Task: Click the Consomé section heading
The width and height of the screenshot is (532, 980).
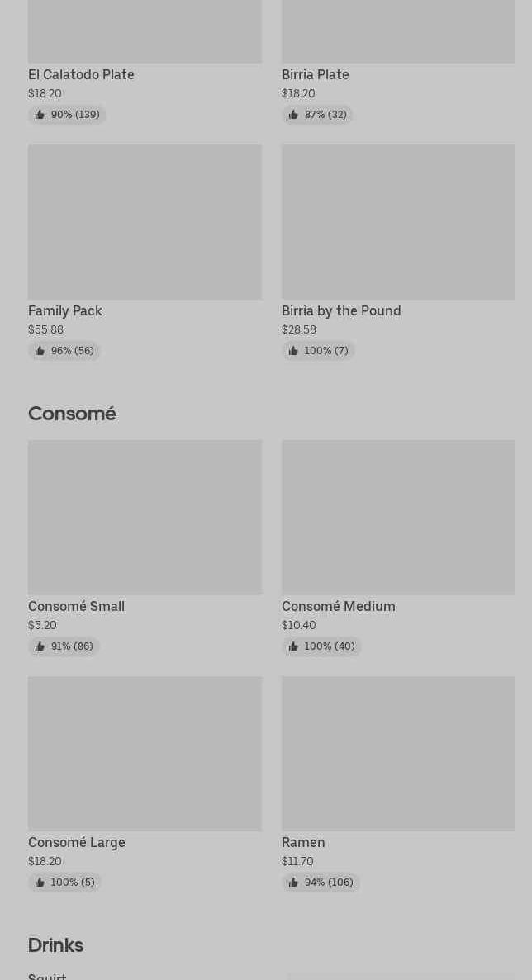Action: click(72, 413)
